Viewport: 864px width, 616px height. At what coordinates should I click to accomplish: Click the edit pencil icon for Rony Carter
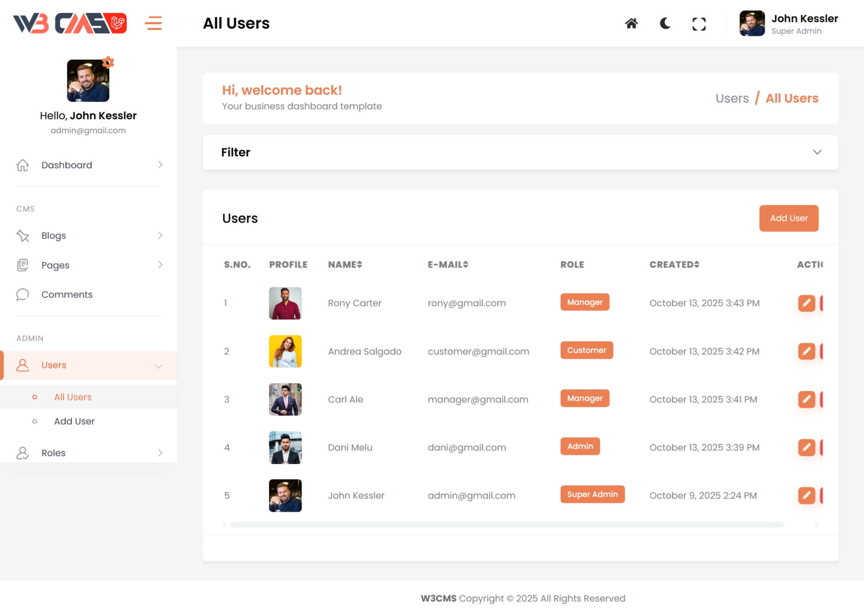tap(806, 303)
